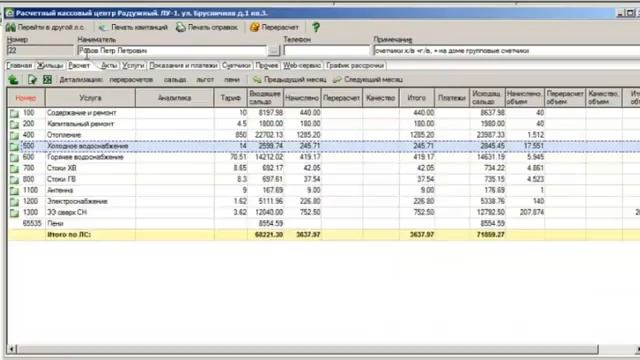640x360 pixels.
Task: Click detail link 'льгот'
Action: point(205,80)
